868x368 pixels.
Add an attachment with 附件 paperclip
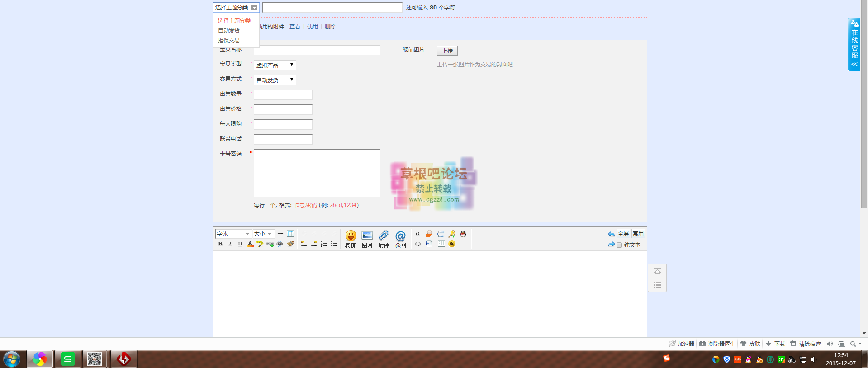click(384, 239)
